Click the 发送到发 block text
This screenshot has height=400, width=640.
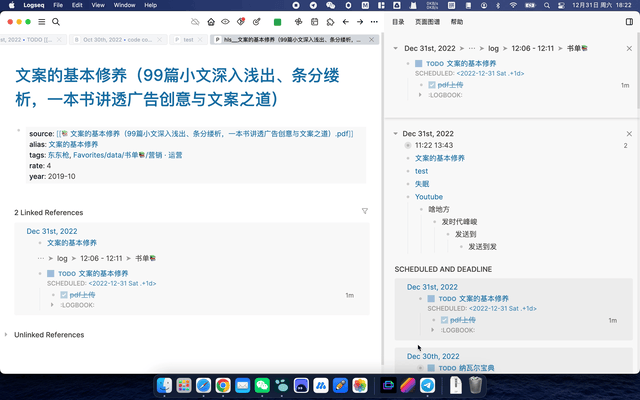[482, 247]
